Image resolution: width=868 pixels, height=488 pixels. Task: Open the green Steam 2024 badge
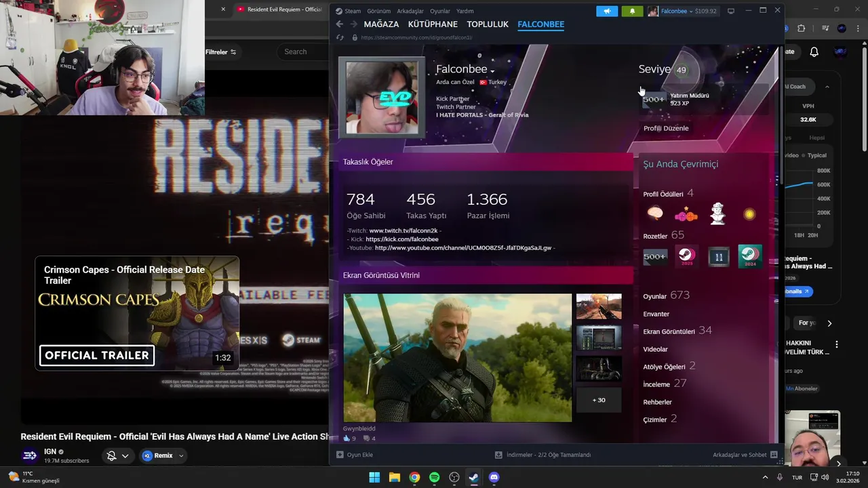(x=749, y=256)
